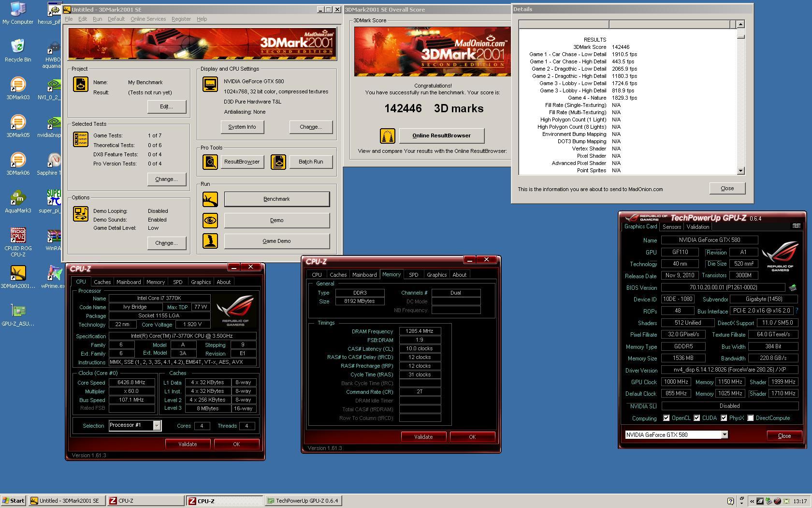Open the Register menu in 3DMark2001

181,19
